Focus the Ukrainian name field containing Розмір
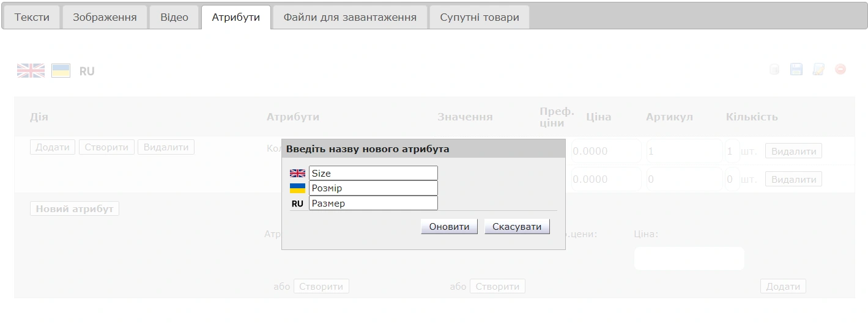868x327 pixels. pos(373,188)
